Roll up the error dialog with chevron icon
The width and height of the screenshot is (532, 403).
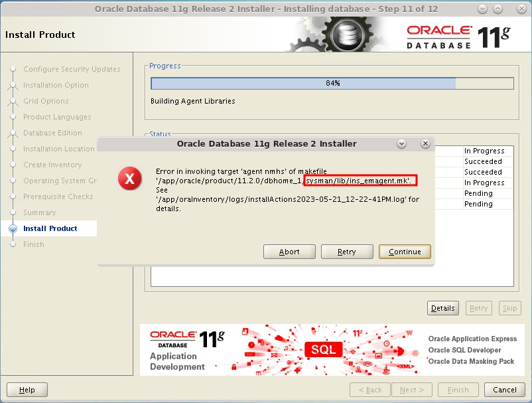[x=402, y=143]
